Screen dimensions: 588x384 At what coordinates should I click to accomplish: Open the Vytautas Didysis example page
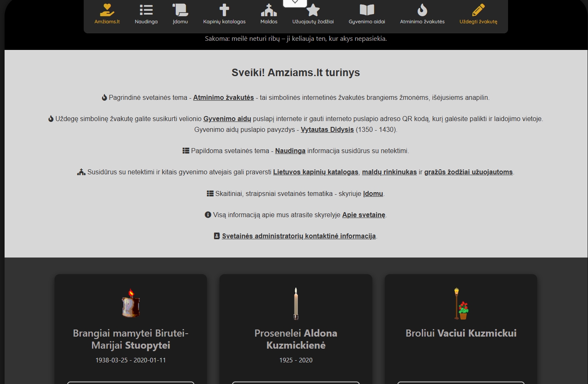(327, 129)
